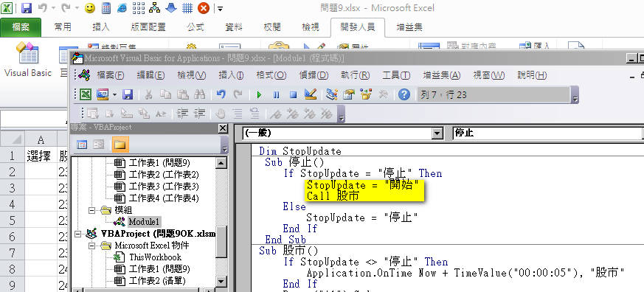This screenshot has width=644, height=292.
Task: Open the 停止 procedure dropdown field
Action: 548,133
